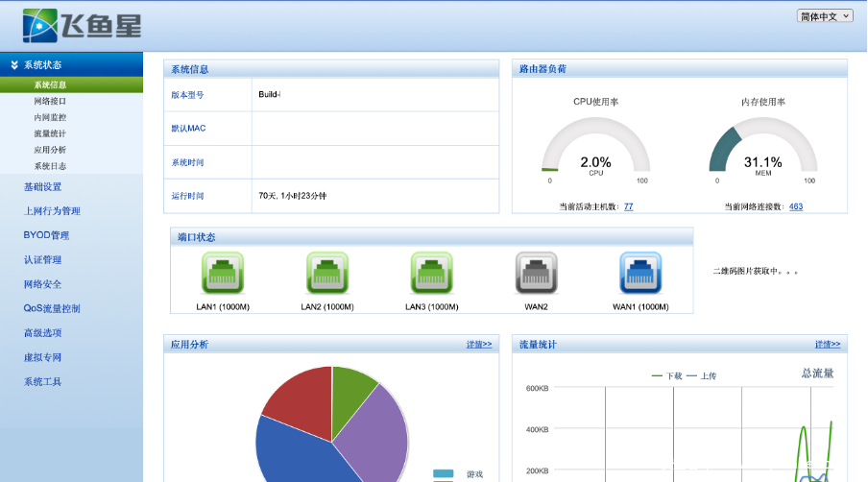This screenshot has height=482, width=868.
Task: Select 流量统计 submenu item
Action: click(50, 133)
